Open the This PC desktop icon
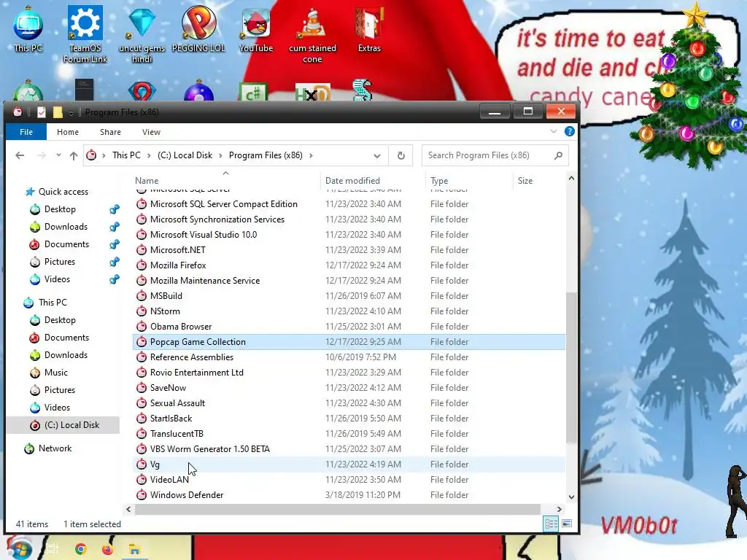Viewport: 747px width, 560px height. (x=28, y=28)
